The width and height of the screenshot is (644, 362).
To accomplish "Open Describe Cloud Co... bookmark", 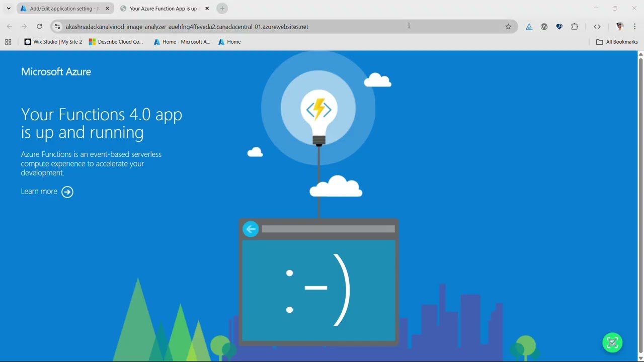I will pyautogui.click(x=116, y=42).
